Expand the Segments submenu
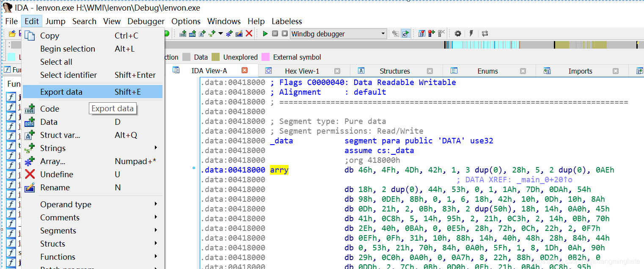The image size is (644, 269). [93, 231]
